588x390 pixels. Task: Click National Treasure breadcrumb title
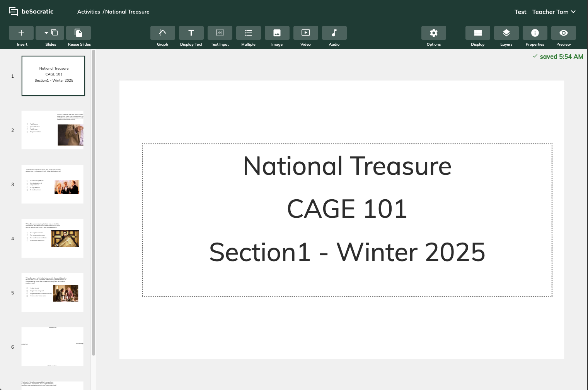(127, 12)
